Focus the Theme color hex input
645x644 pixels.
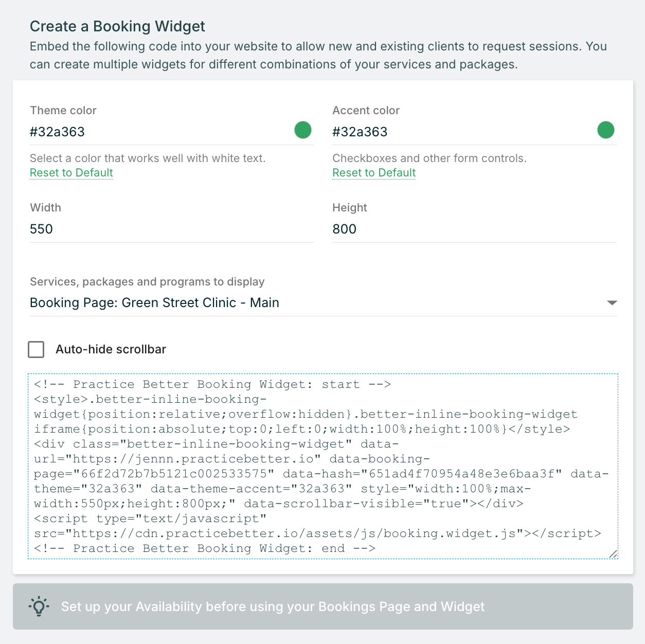154,132
